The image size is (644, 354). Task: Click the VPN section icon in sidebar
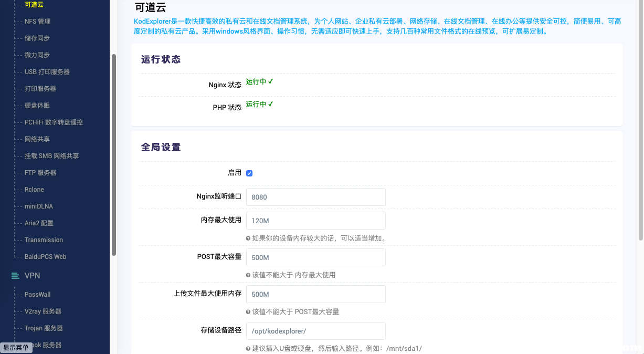point(16,276)
